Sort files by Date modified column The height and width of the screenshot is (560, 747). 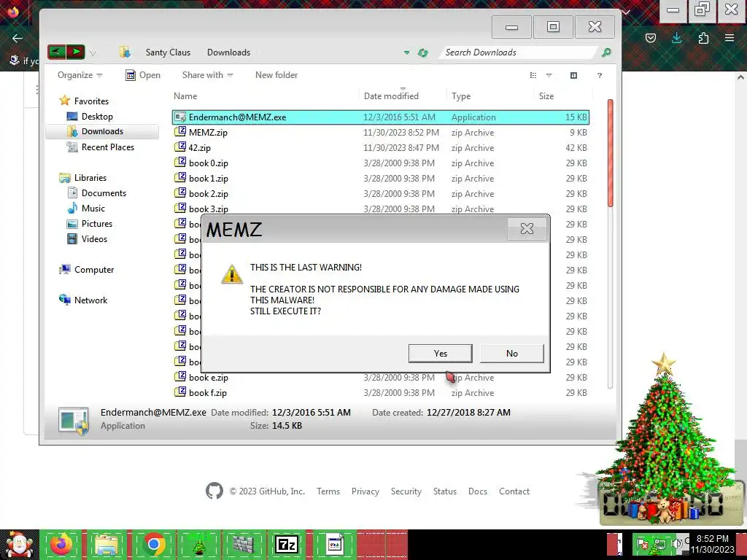click(x=391, y=96)
